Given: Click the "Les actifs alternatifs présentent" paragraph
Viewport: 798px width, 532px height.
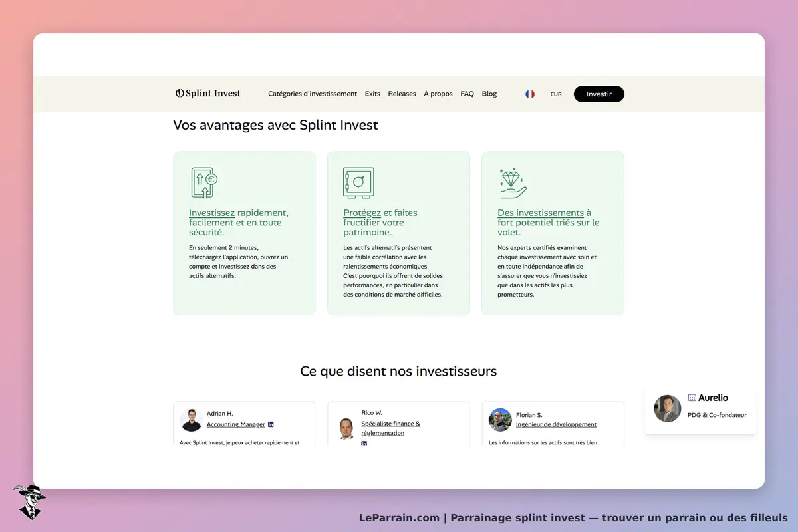Looking at the screenshot, I should tap(393, 271).
